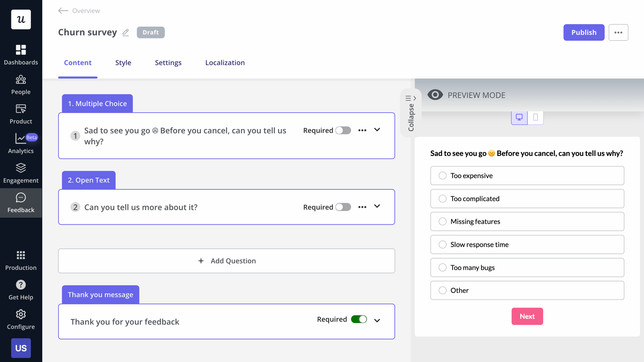Open the Analytics Beta section
The image size is (644, 362).
(21, 143)
